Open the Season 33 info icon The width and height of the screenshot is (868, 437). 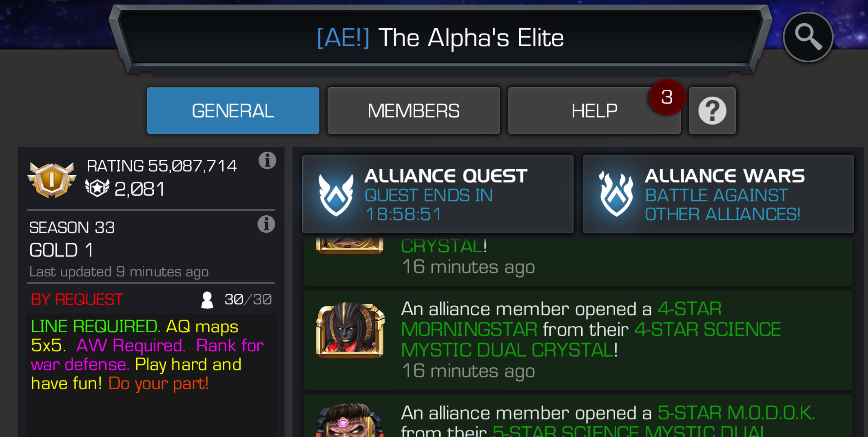click(x=266, y=224)
